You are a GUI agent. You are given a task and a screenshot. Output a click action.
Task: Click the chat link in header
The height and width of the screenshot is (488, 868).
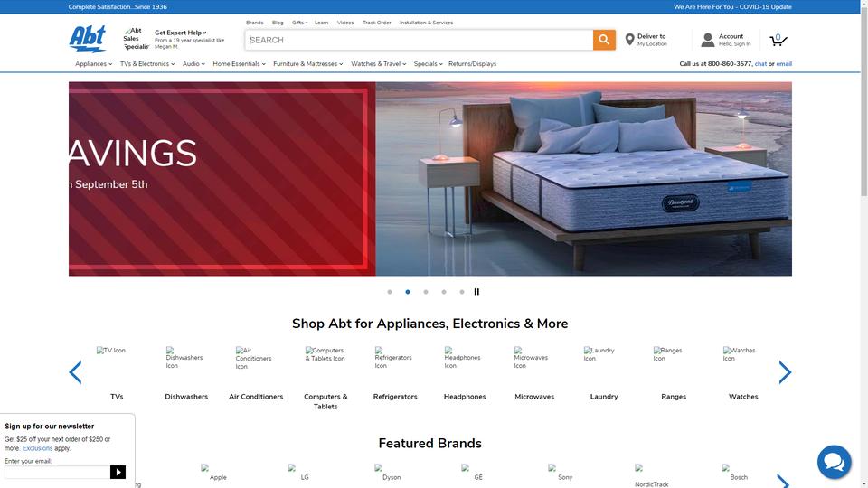[x=760, y=64]
